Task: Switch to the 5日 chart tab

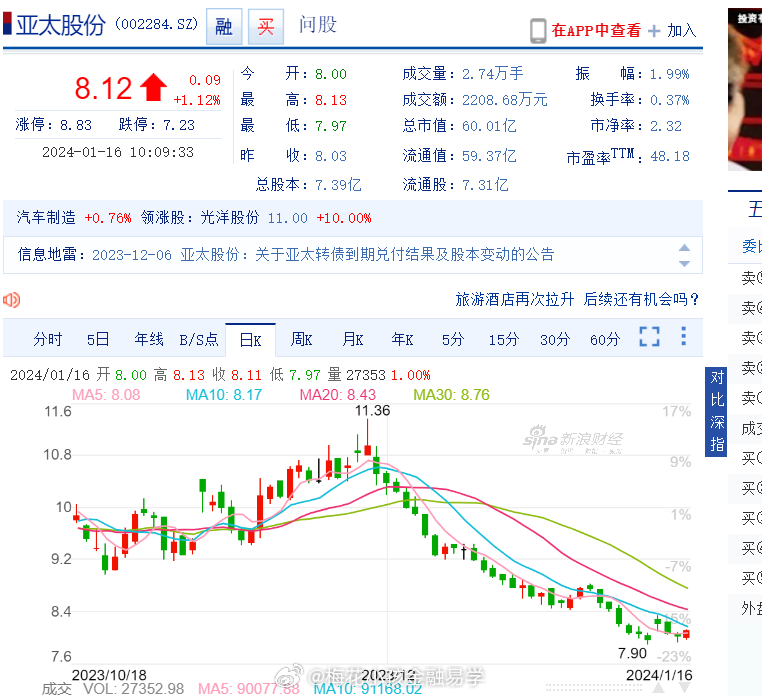Action: click(98, 339)
